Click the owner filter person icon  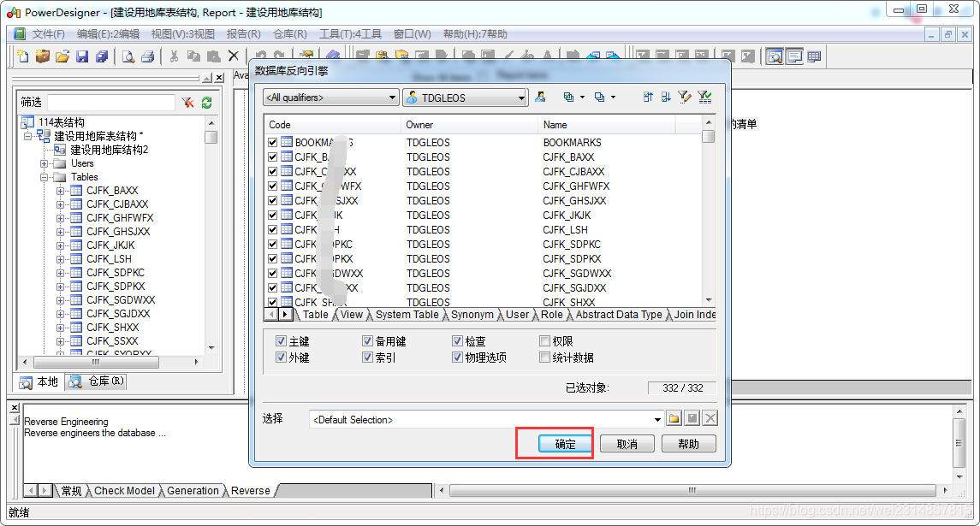(541, 97)
